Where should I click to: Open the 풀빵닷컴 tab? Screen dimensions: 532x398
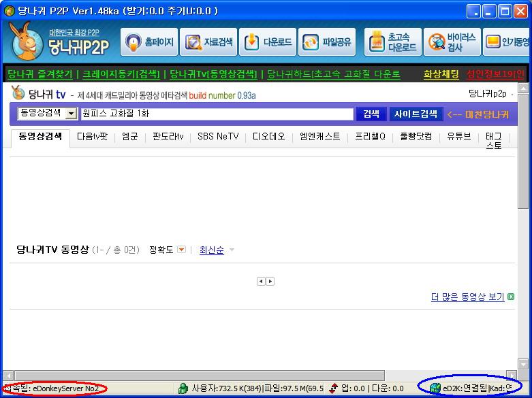click(x=416, y=136)
